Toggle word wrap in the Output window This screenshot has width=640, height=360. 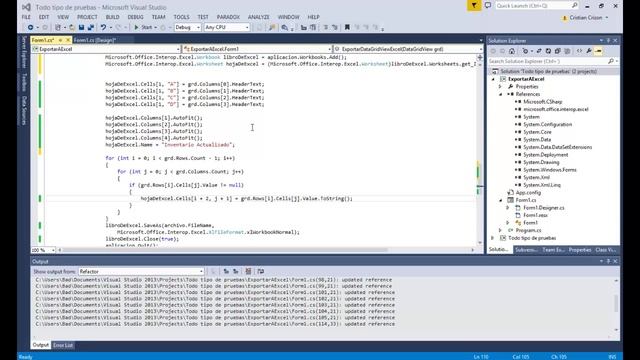[x=261, y=271]
